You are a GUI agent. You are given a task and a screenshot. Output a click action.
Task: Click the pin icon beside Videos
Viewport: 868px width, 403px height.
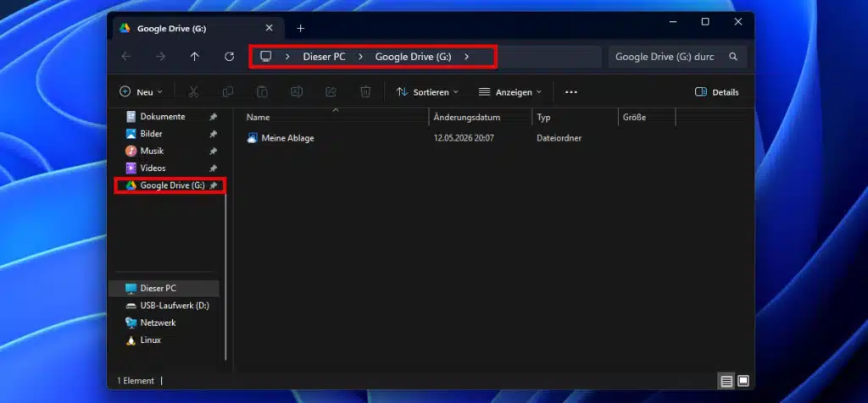pyautogui.click(x=213, y=168)
